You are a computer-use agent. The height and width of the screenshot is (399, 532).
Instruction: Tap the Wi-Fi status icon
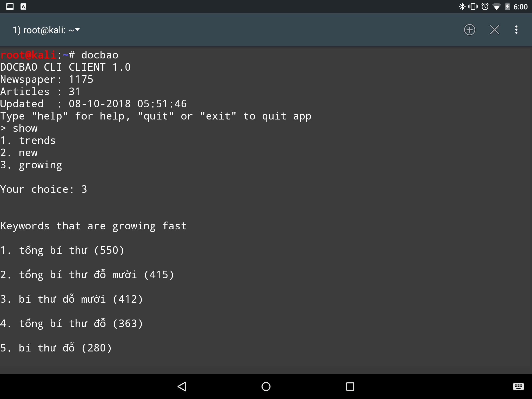pyautogui.click(x=496, y=6)
